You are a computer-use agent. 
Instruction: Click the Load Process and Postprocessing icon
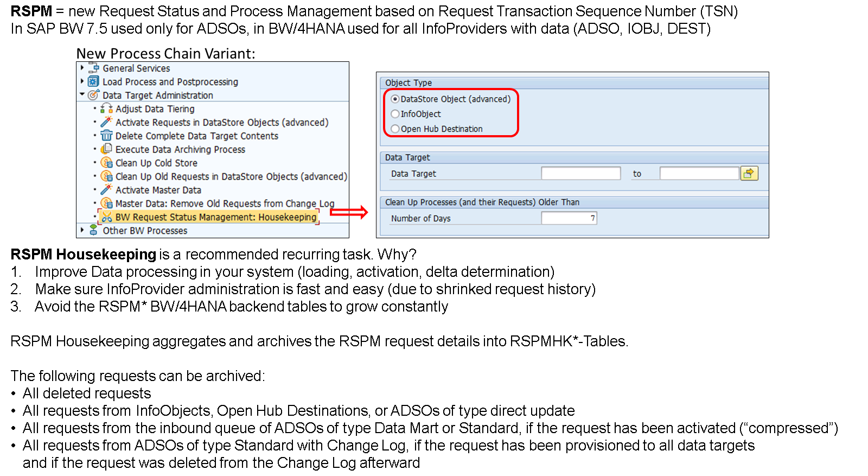coord(93,81)
